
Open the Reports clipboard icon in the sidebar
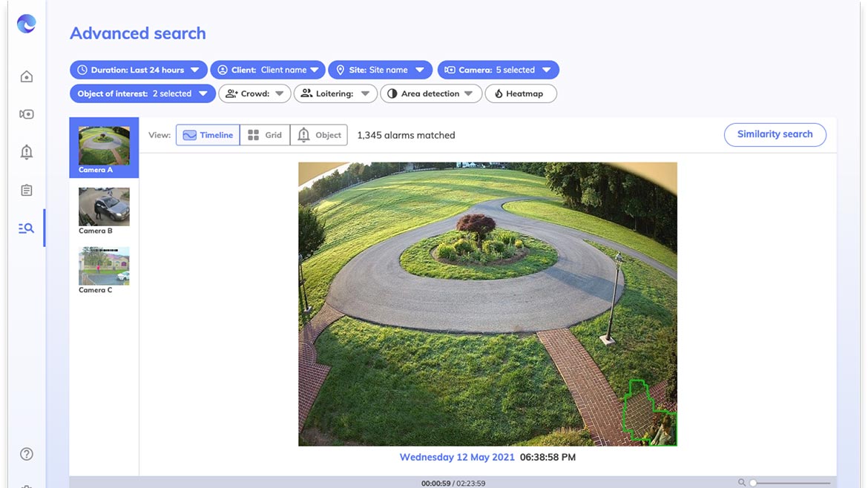[27, 191]
